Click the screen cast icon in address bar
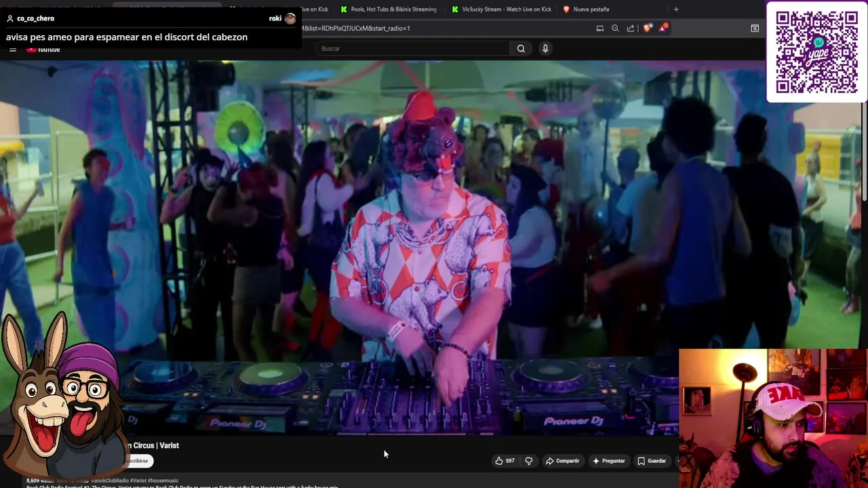Image resolution: width=868 pixels, height=488 pixels. (x=599, y=28)
